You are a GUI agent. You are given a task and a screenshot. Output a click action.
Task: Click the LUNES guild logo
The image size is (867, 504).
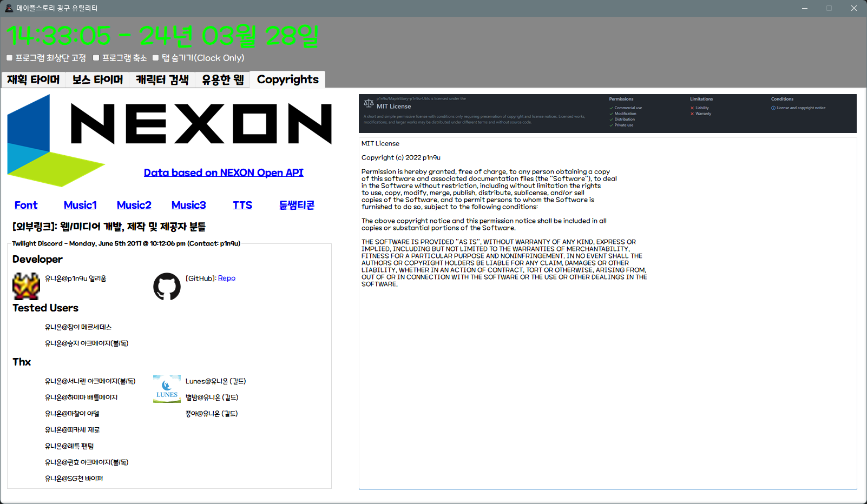tap(167, 389)
